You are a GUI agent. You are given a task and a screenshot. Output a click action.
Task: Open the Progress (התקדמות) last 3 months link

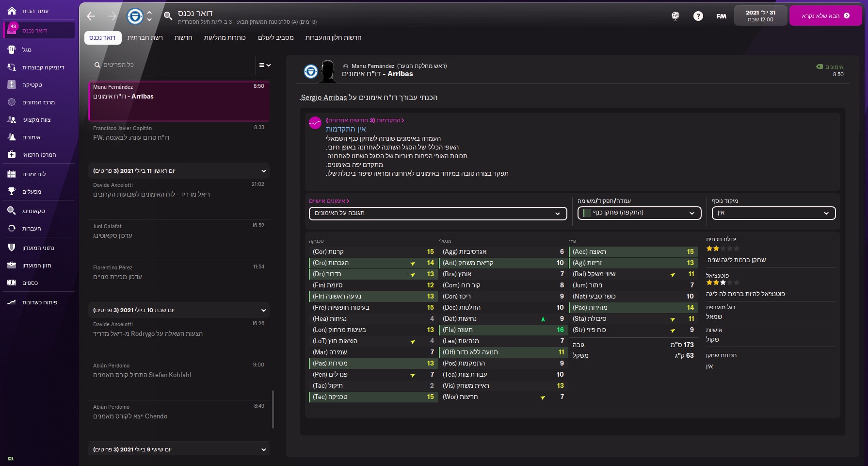pos(365,120)
